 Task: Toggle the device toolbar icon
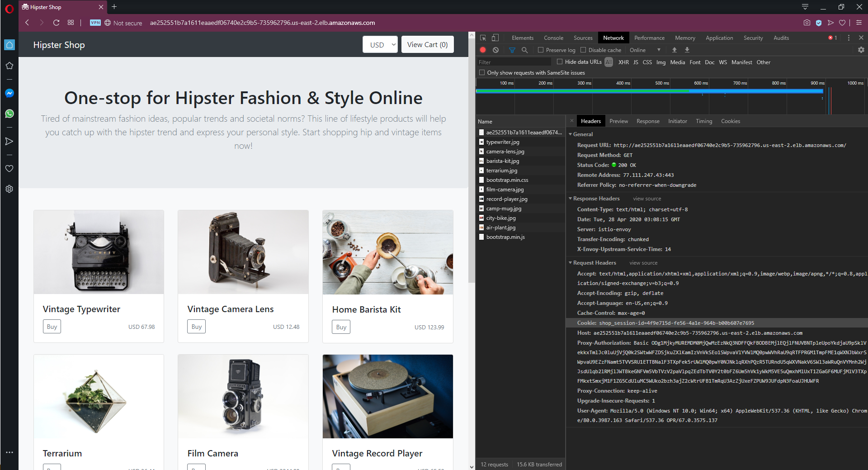495,38
